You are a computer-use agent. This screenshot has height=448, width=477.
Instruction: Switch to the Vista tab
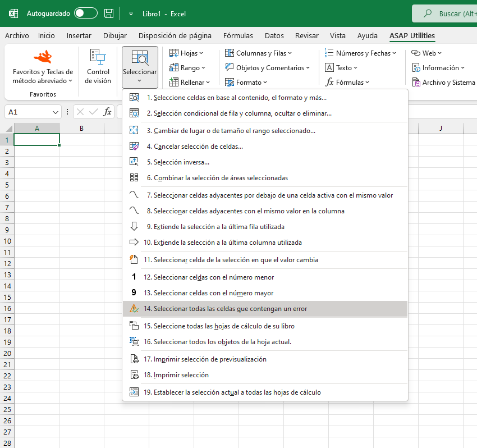[x=337, y=35]
